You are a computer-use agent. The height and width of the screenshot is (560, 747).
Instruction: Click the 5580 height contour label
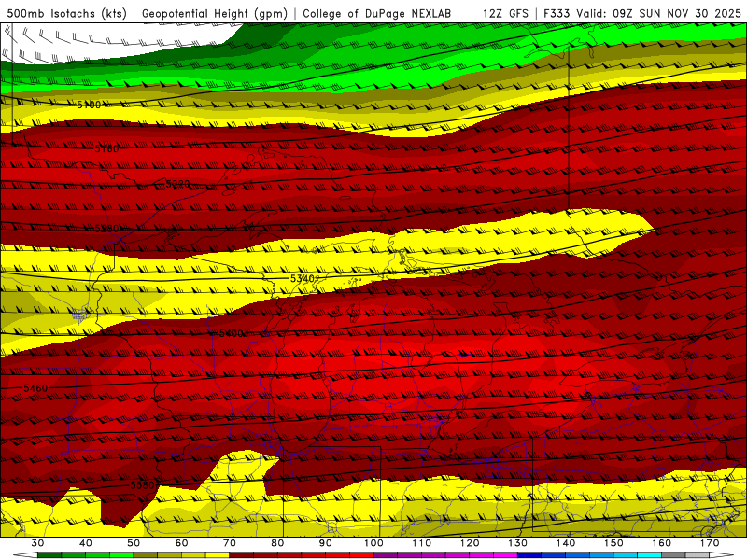click(142, 485)
